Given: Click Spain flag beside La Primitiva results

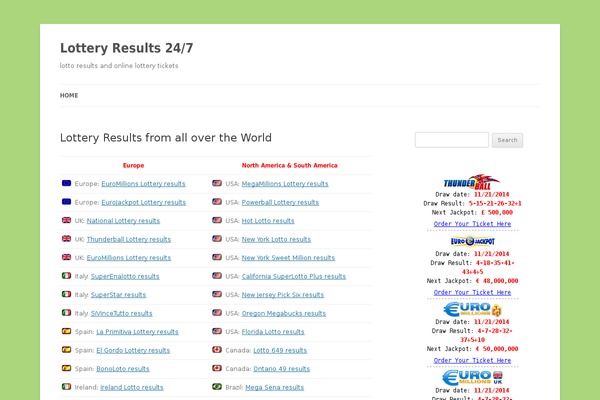Looking at the screenshot, I should [67, 331].
